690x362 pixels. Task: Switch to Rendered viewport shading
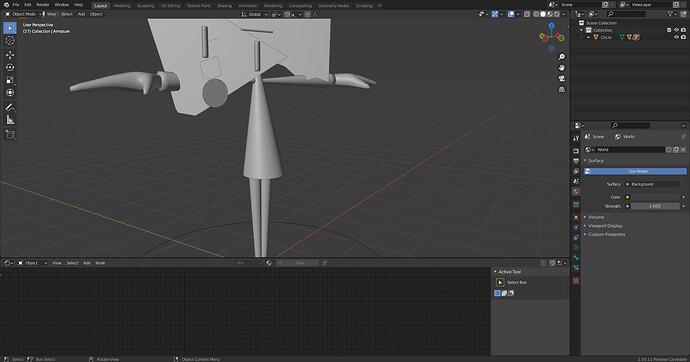(x=556, y=14)
